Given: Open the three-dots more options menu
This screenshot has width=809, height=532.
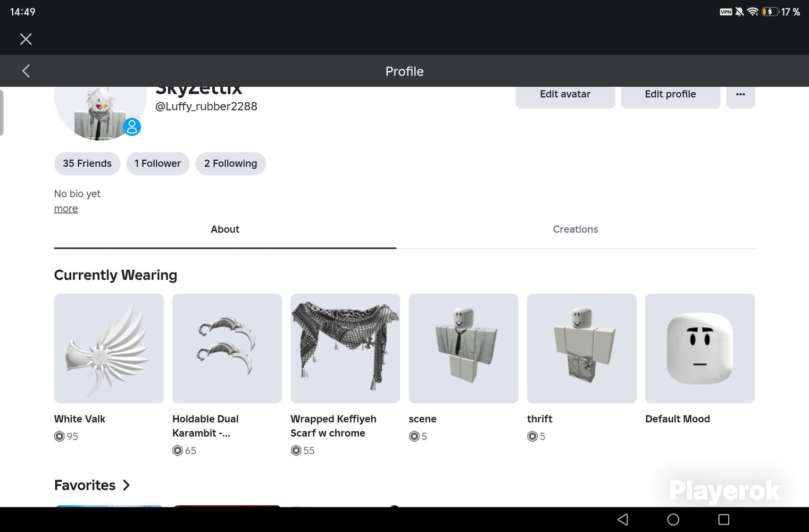Looking at the screenshot, I should [740, 95].
